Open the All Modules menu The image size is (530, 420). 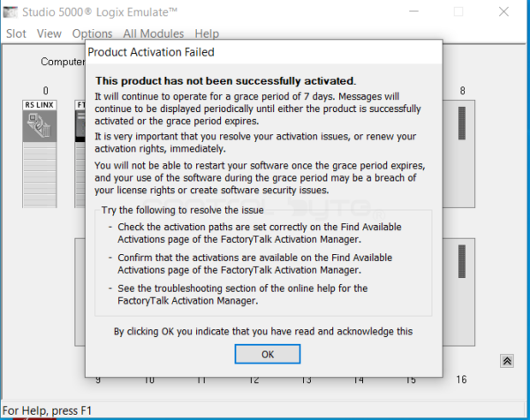pos(153,34)
